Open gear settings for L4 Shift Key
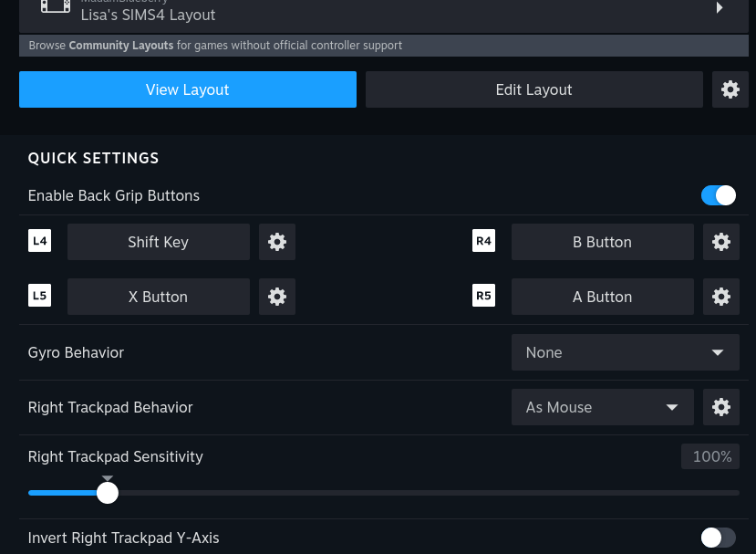 (x=277, y=242)
